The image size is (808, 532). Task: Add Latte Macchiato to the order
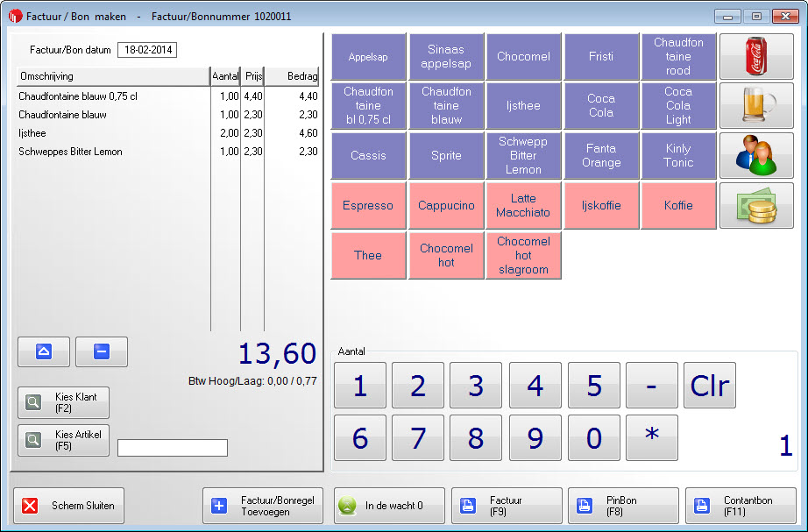coord(523,205)
